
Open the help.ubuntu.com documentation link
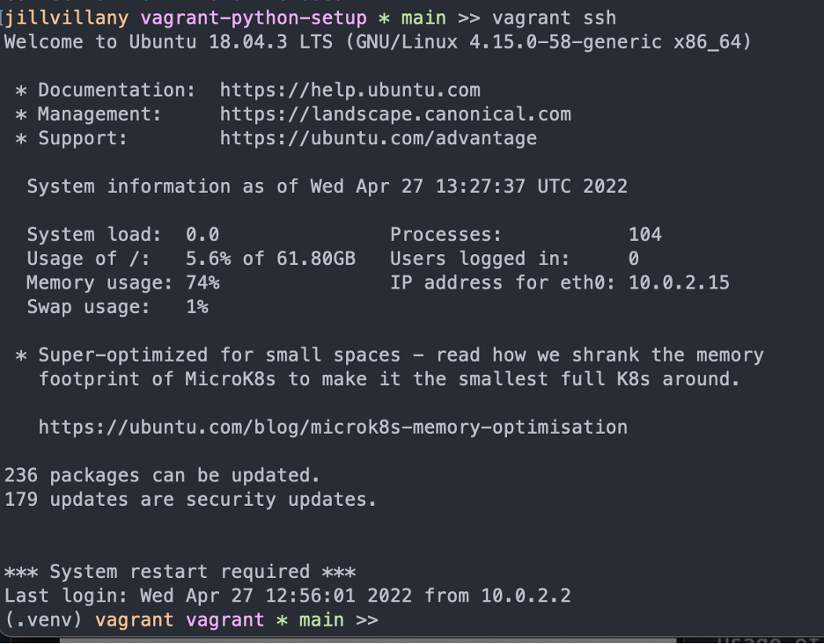[x=349, y=90]
